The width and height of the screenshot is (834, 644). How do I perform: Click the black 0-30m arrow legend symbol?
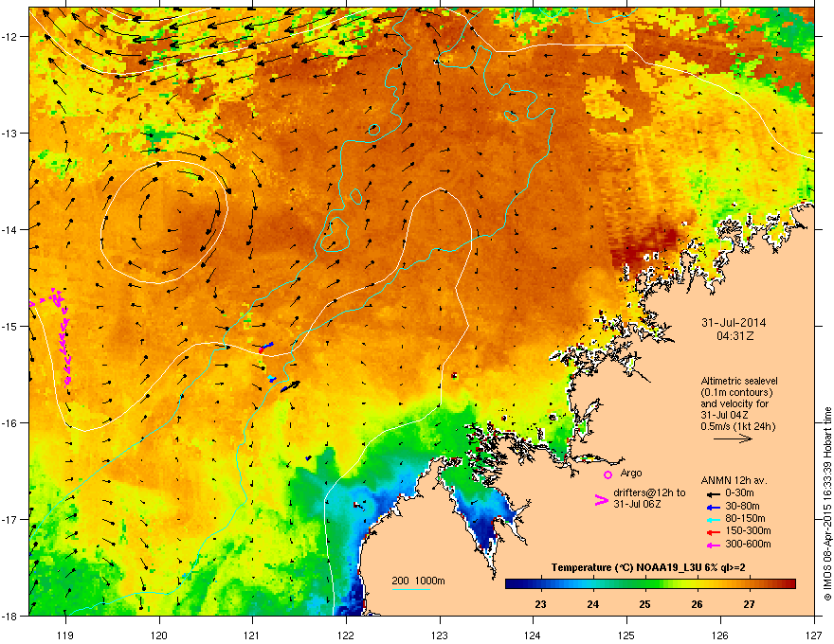pos(712,493)
